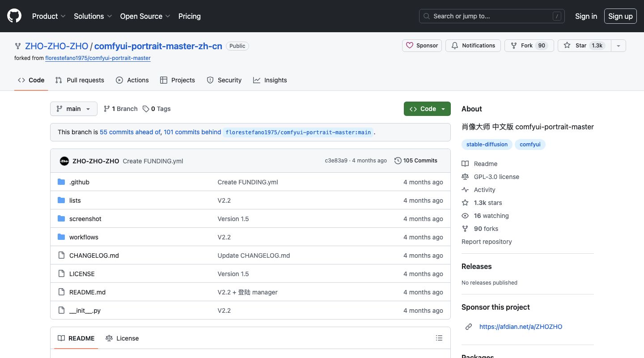The height and width of the screenshot is (358, 644).
Task: Open the florestefano1975/comfyui-portrait-master fork source link
Action: pyautogui.click(x=98, y=58)
